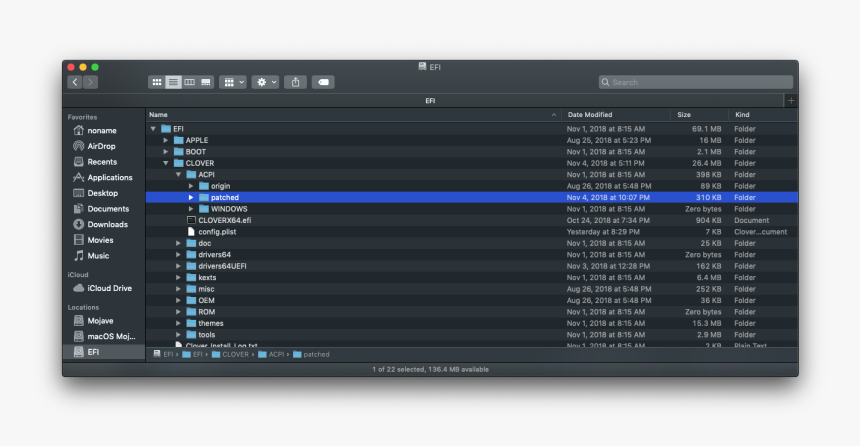Select the EFI volume in the sidebar
This screenshot has width=860, height=446.
coord(104,352)
